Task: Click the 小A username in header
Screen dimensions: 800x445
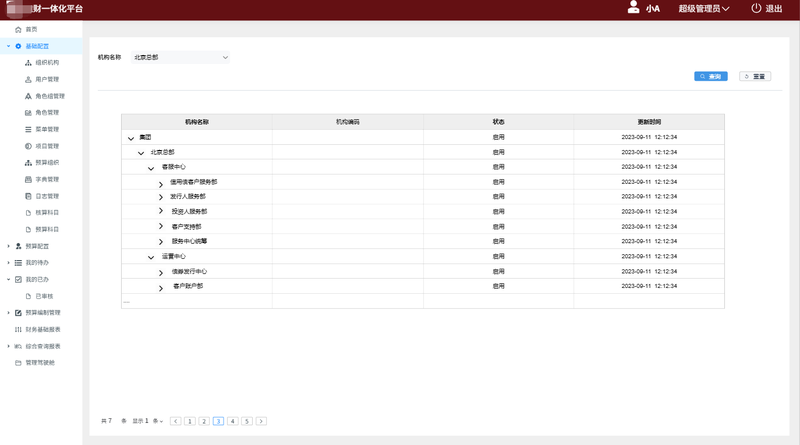Action: pos(653,9)
